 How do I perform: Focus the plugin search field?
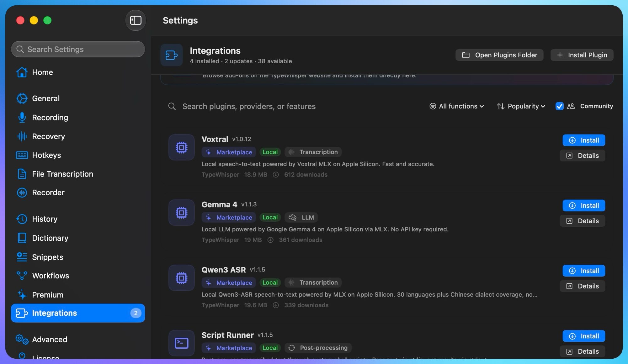pos(295,106)
